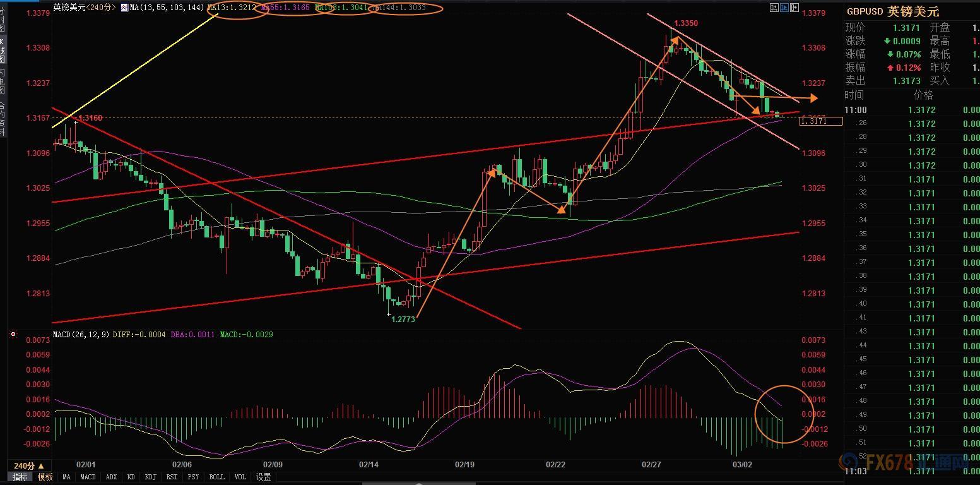Click the MA55:1.3165 value
980x485 pixels.
286,8
